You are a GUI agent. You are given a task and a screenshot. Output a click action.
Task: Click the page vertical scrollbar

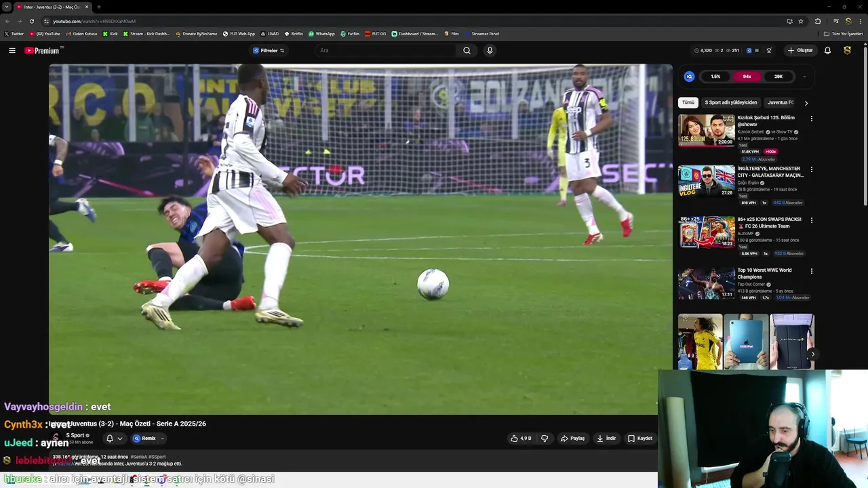coord(865,125)
